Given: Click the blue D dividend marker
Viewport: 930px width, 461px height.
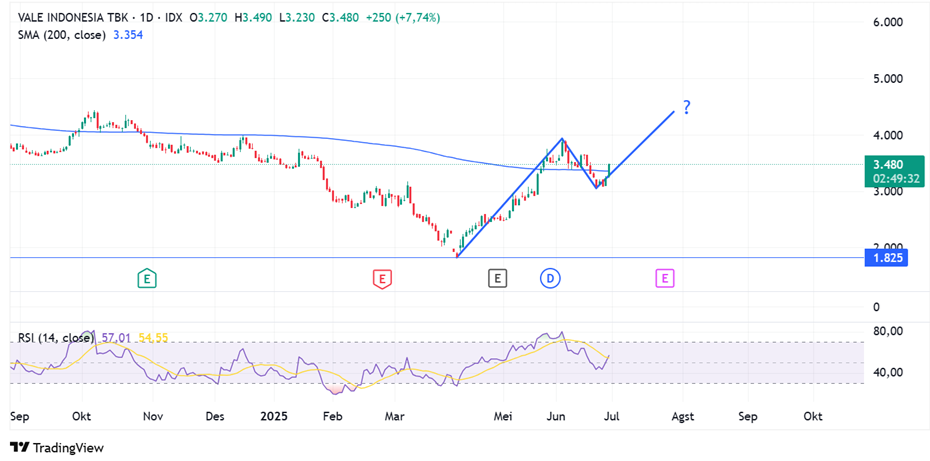Looking at the screenshot, I should point(550,277).
